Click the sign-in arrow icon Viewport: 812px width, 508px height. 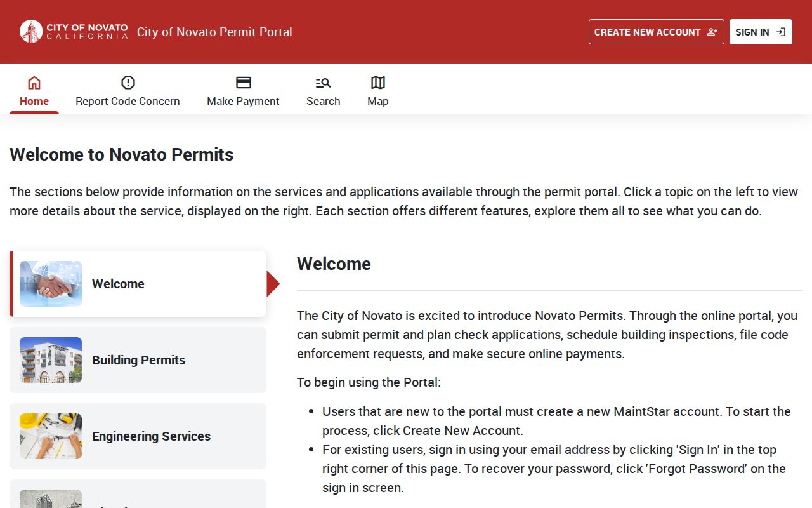(x=781, y=32)
